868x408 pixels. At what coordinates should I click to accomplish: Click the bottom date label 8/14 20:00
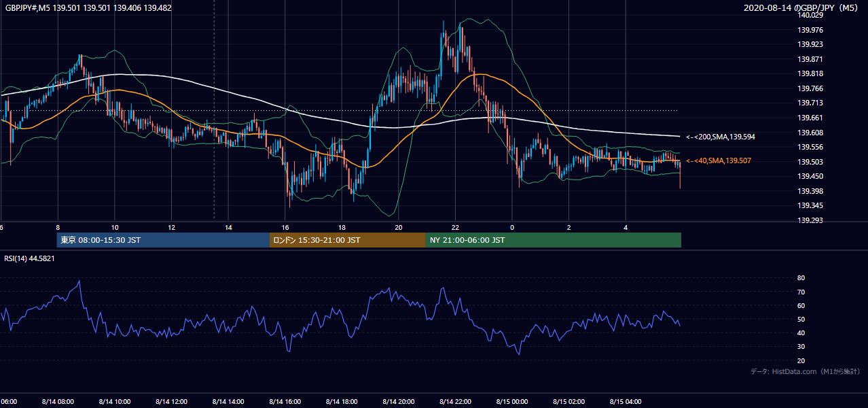click(x=399, y=401)
